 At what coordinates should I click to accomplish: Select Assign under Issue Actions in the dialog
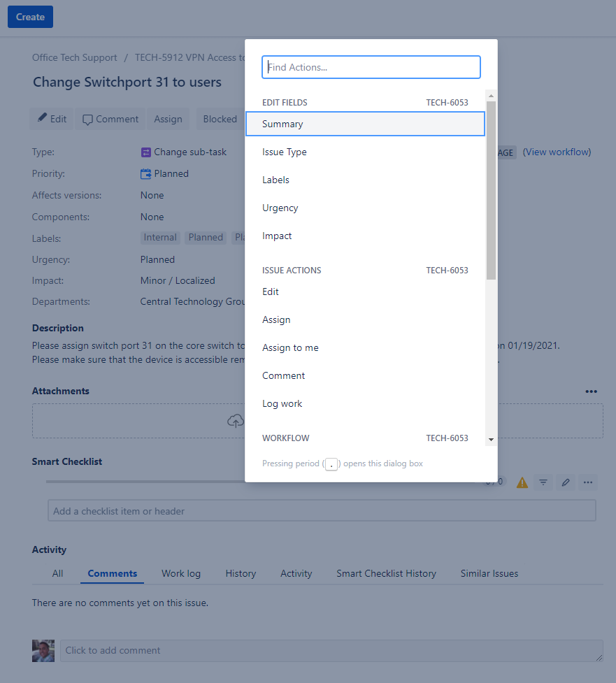tap(365, 319)
